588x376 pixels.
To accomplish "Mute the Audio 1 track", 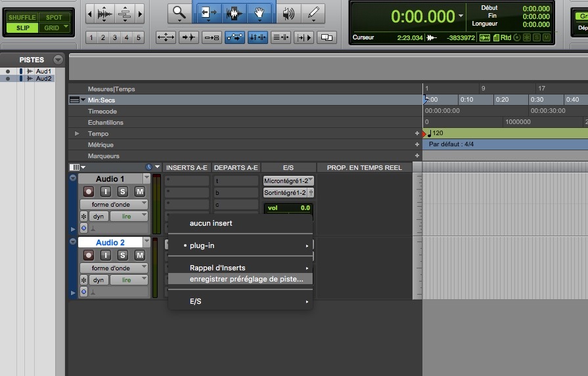I will pos(140,192).
